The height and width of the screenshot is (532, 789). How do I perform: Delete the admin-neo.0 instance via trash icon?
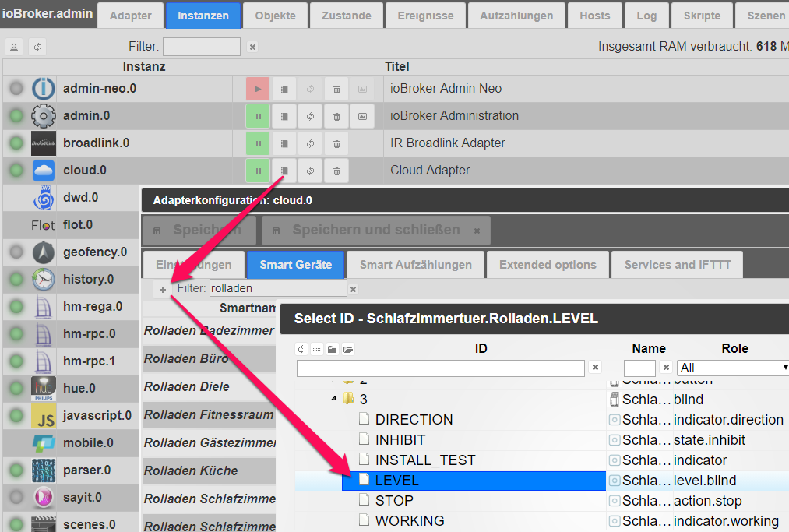[336, 89]
